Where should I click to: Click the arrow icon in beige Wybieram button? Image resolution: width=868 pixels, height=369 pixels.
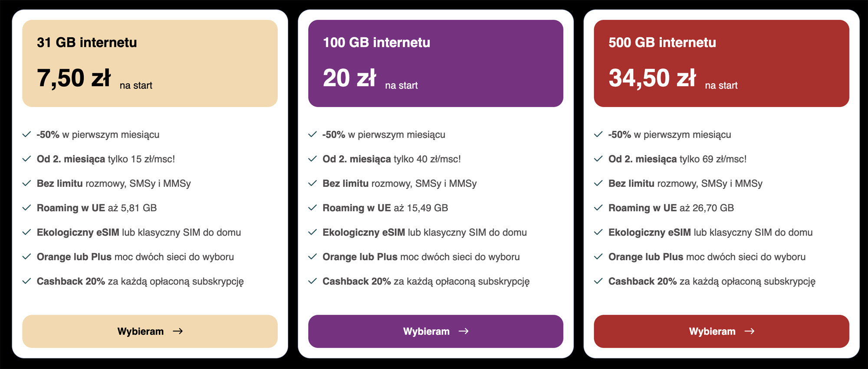click(178, 331)
